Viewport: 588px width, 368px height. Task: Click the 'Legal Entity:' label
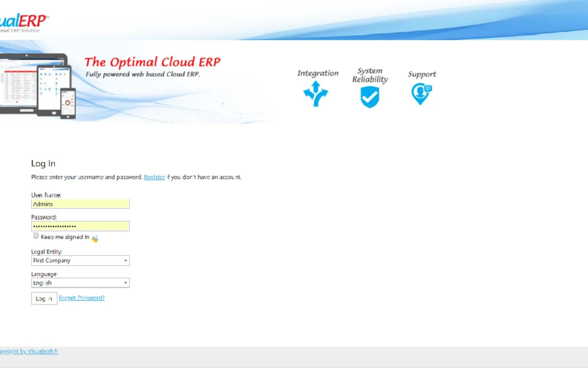pos(47,252)
